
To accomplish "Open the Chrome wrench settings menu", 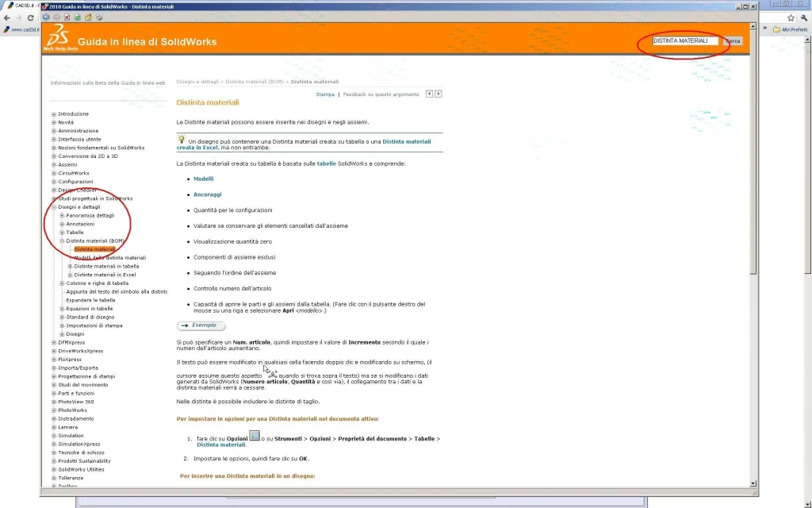I will pos(804,17).
